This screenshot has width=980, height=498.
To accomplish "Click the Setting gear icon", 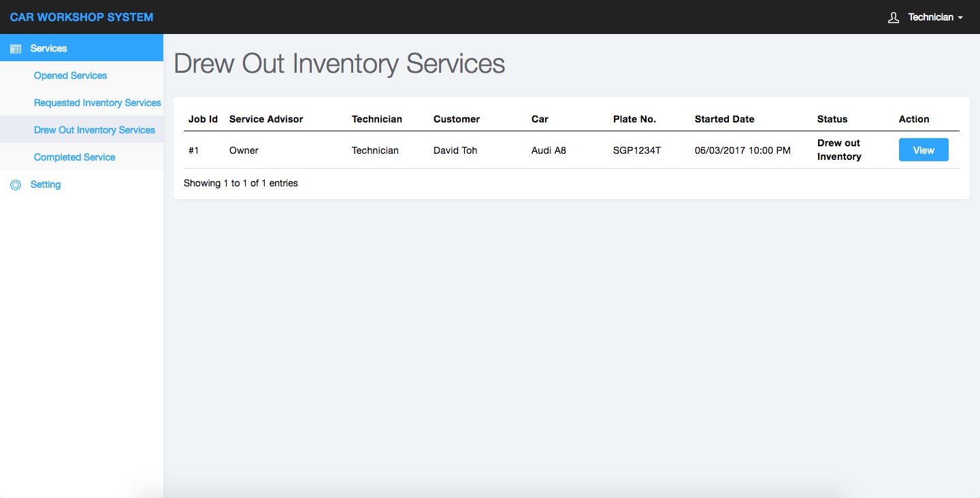I will tap(16, 184).
